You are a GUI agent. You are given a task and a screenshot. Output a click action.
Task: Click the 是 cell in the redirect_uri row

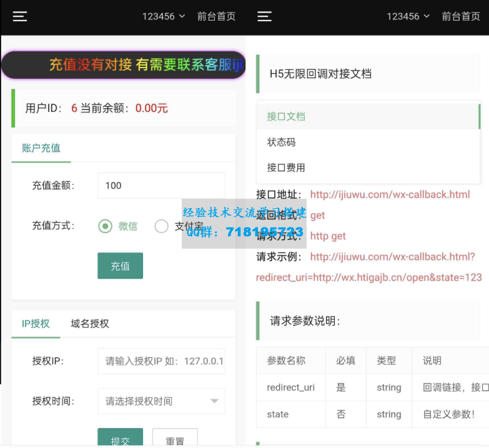click(345, 387)
